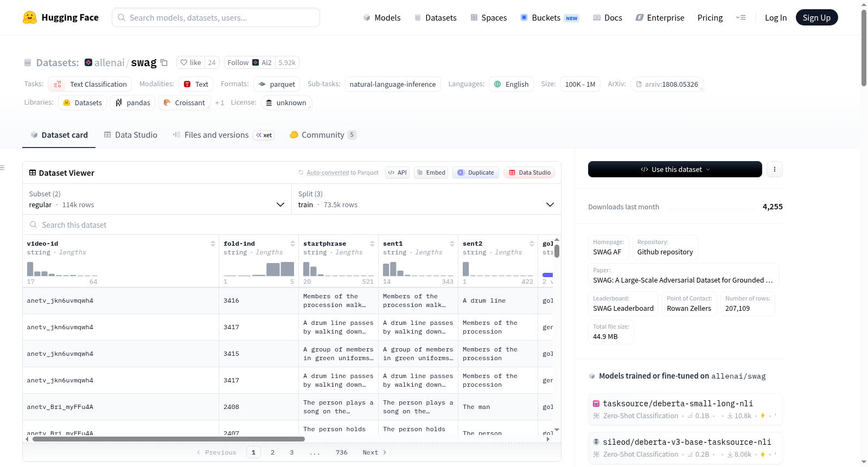This screenshot has height=467, width=868.
Task: Open the Pricing page
Action: 710,17
